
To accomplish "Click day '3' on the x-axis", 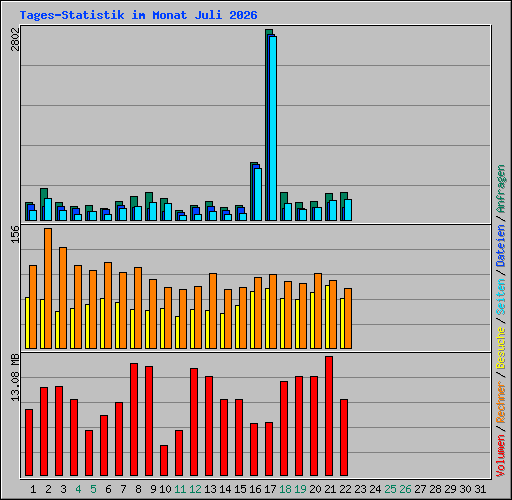I will pyautogui.click(x=63, y=489).
